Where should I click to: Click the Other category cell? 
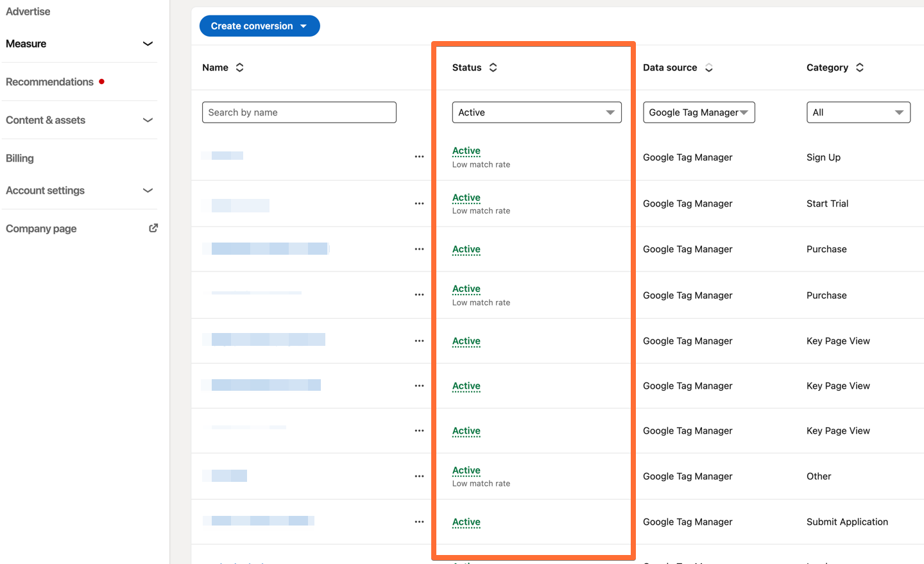click(819, 476)
